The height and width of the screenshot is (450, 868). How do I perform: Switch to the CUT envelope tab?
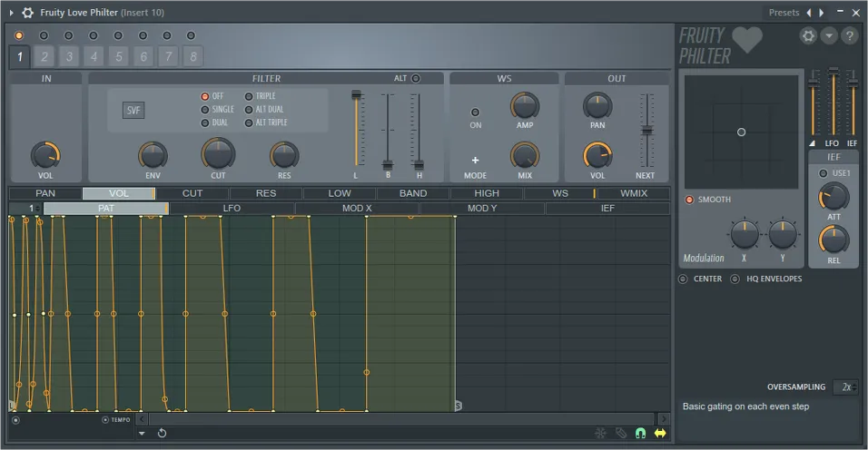(192, 193)
